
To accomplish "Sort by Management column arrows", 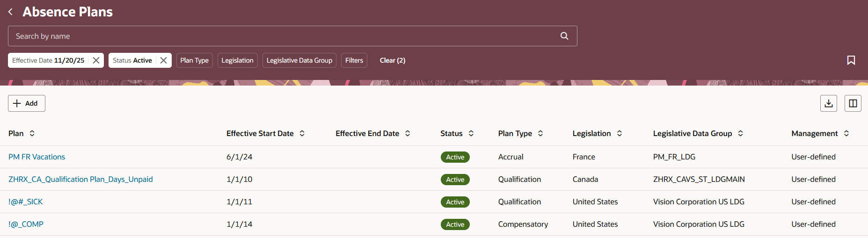I will tap(846, 133).
